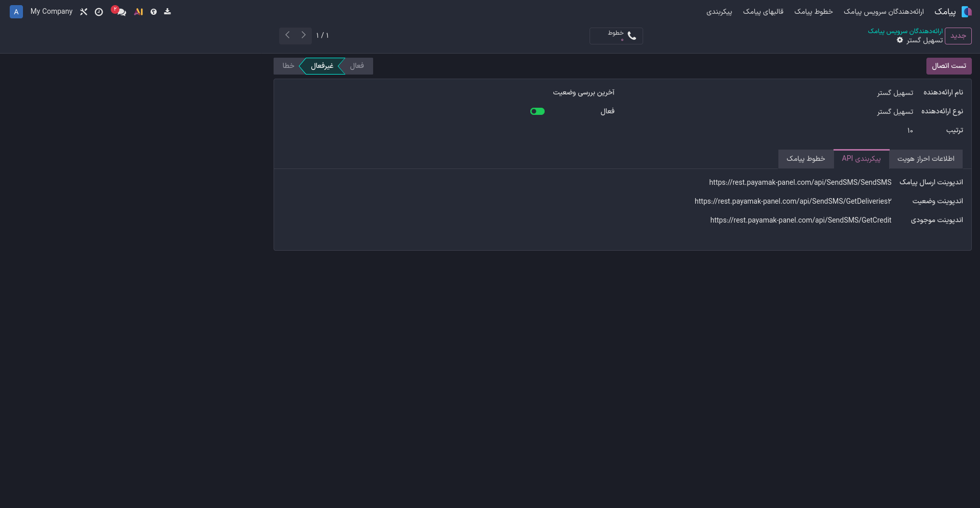Click the app home logo icon
Screen dimensions: 980x508
[966, 12]
